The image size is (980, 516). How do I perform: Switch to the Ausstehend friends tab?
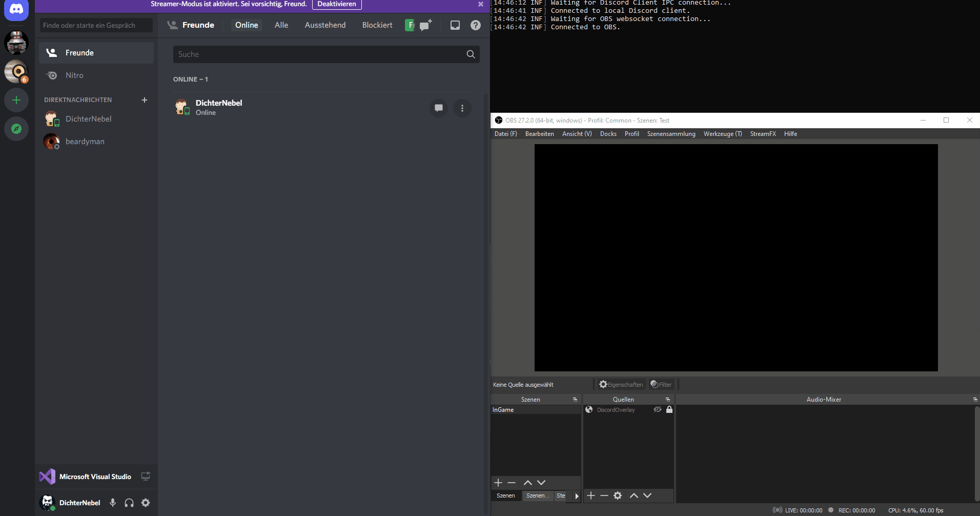[325, 25]
